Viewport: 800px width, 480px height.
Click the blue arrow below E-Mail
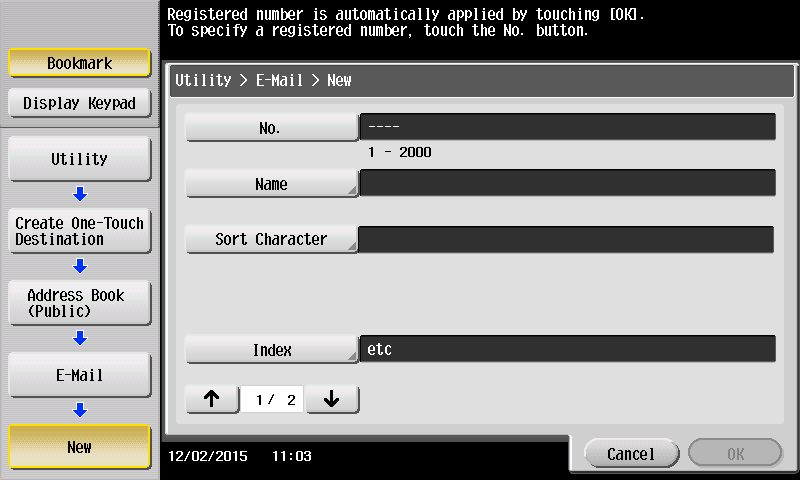(80, 410)
